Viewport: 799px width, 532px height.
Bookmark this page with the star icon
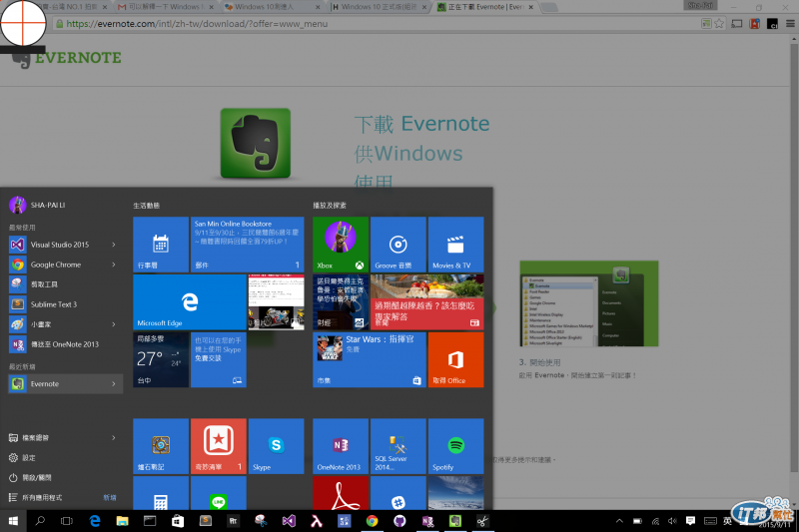tap(719, 23)
